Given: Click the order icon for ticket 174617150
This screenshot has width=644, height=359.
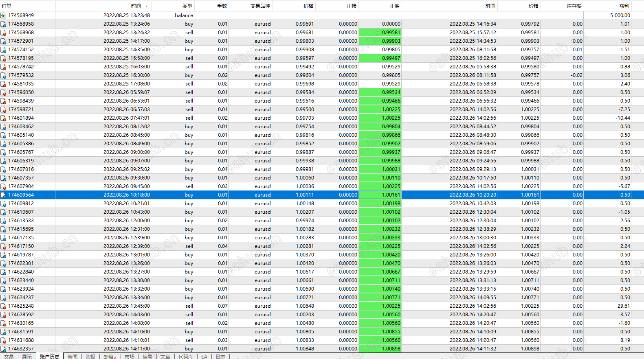Looking at the screenshot, I should tap(3, 246).
